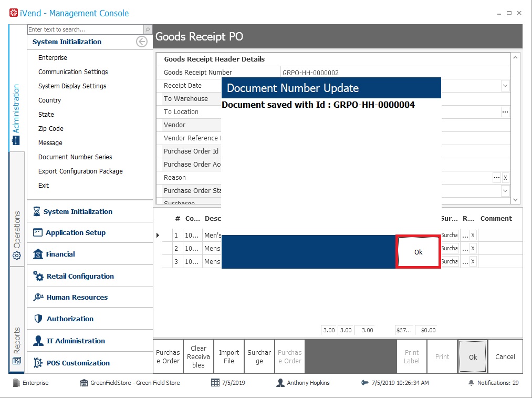Expand row 1 with arrow indicator
This screenshot has height=398, width=532.
coord(158,235)
